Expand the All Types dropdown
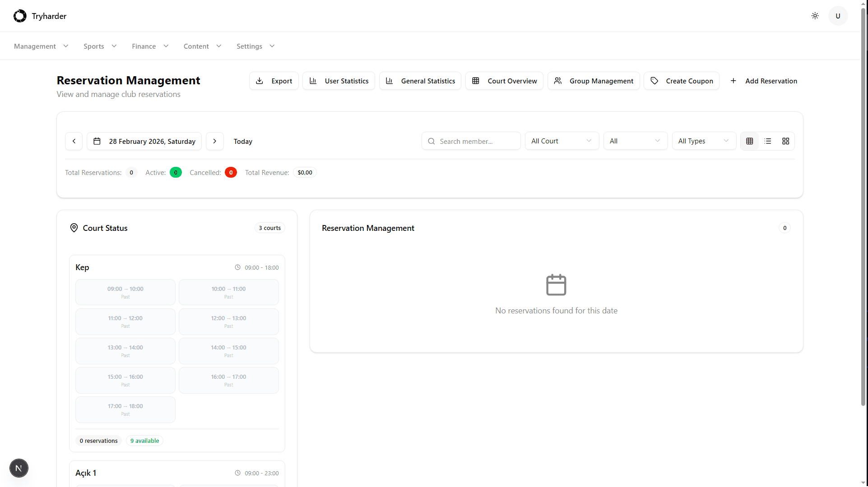 (x=704, y=141)
